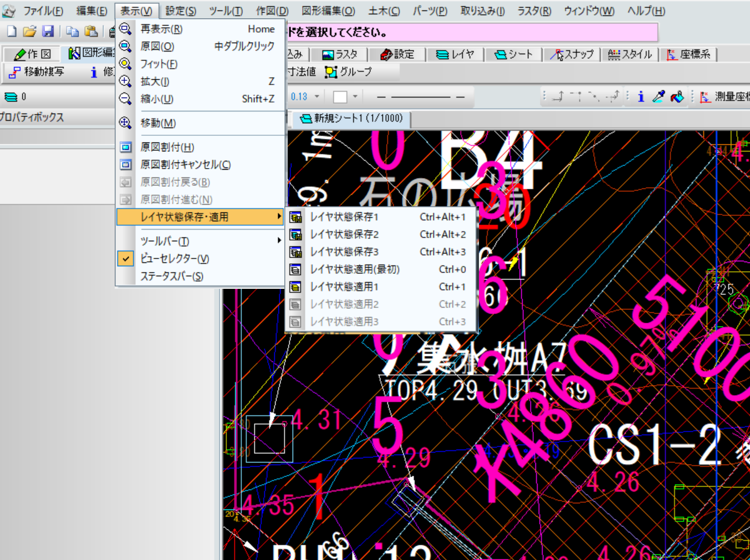Click the フィット fit magnifier icon
The image size is (750, 560).
point(125,64)
